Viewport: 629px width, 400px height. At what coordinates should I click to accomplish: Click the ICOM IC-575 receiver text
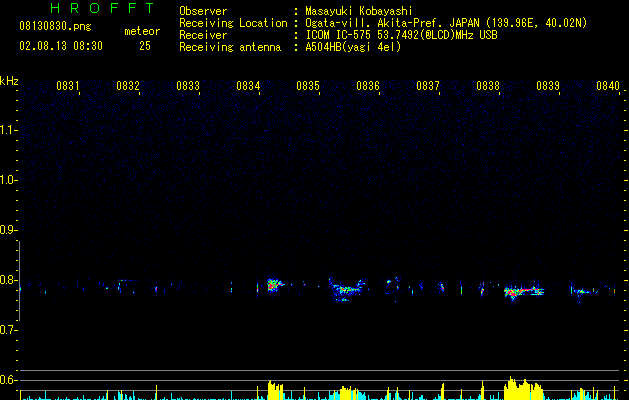[401, 35]
